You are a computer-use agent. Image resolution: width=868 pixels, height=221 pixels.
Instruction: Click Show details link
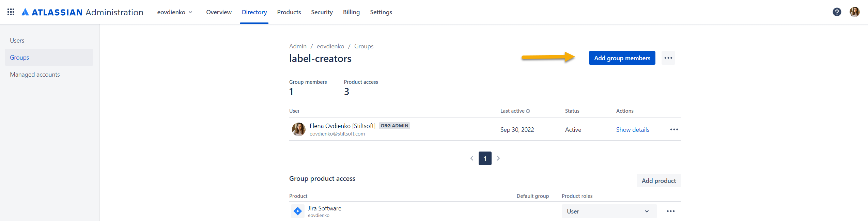pos(633,130)
